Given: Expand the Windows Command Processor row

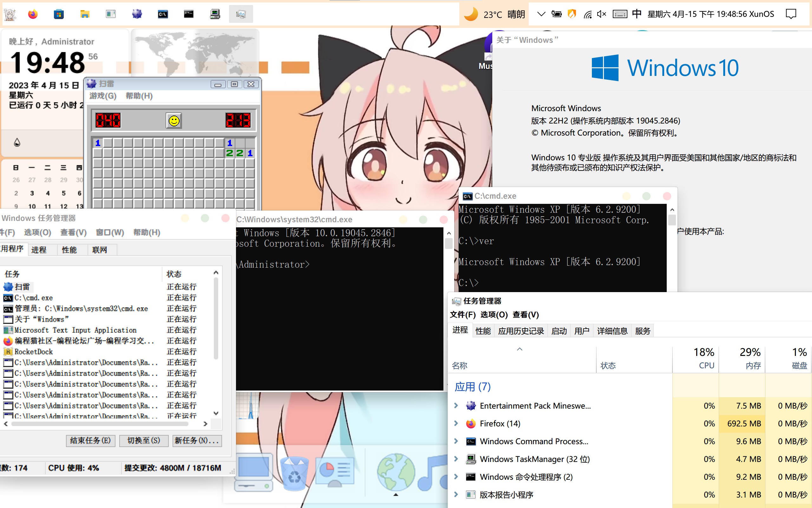Looking at the screenshot, I should click(x=456, y=441).
